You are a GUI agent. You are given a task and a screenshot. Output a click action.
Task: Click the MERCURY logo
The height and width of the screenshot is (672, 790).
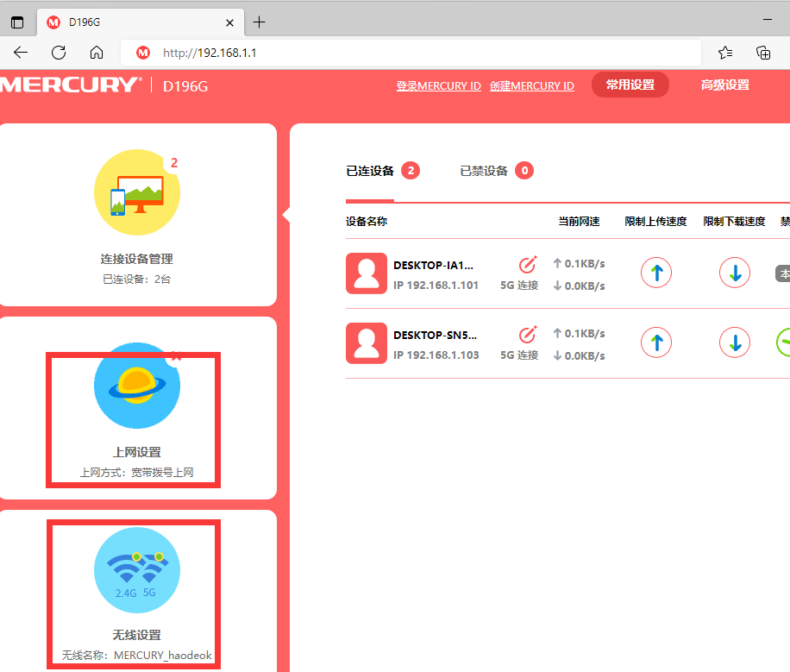(71, 85)
